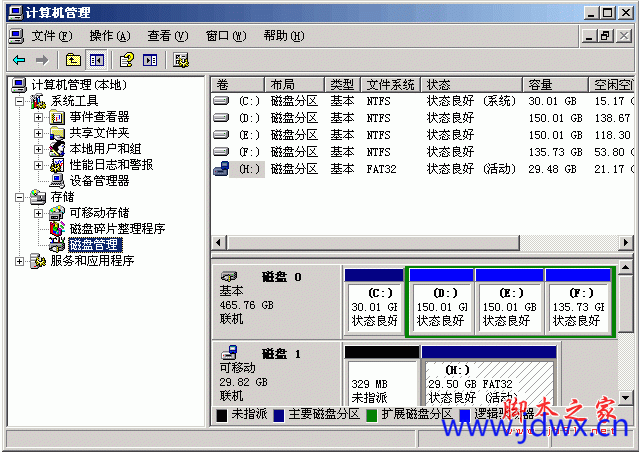This screenshot has height=452, width=639.
Task: Click the FAT32 file system cell
Action: coord(381,169)
